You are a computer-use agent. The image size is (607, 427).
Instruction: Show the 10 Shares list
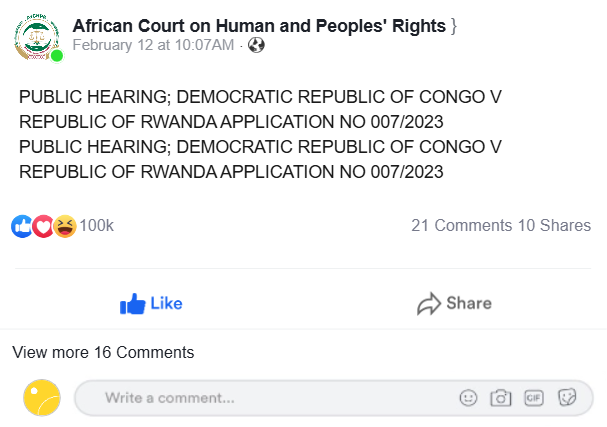click(554, 226)
